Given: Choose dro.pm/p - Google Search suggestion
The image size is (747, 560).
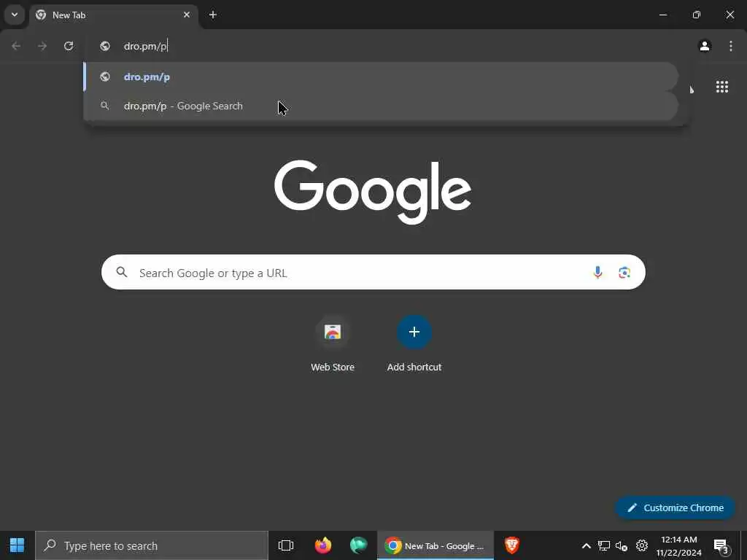Looking at the screenshot, I should point(381,106).
